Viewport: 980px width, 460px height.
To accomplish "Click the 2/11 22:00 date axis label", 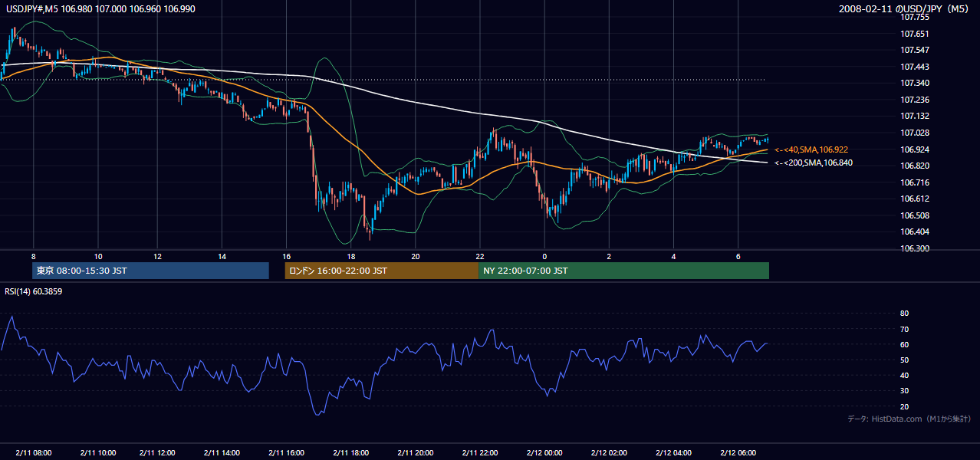I will coord(482,453).
